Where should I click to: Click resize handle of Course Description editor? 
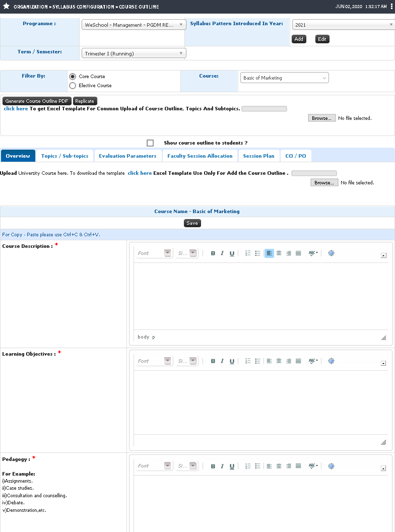click(384, 338)
